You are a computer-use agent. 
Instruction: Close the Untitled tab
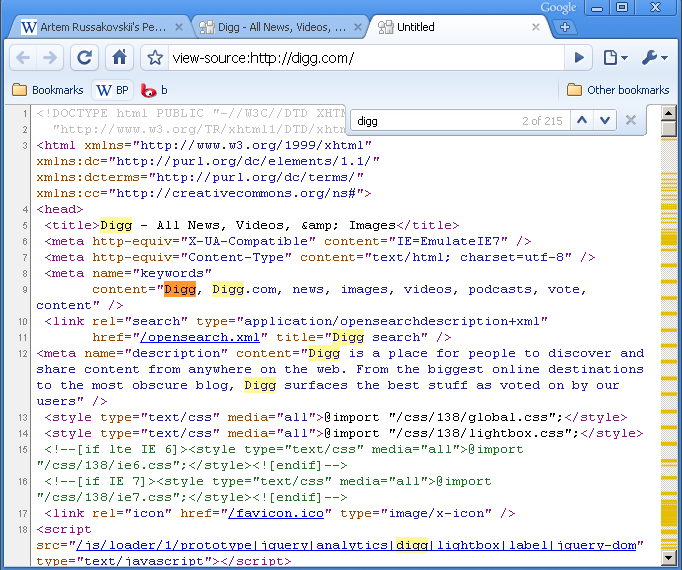point(536,27)
